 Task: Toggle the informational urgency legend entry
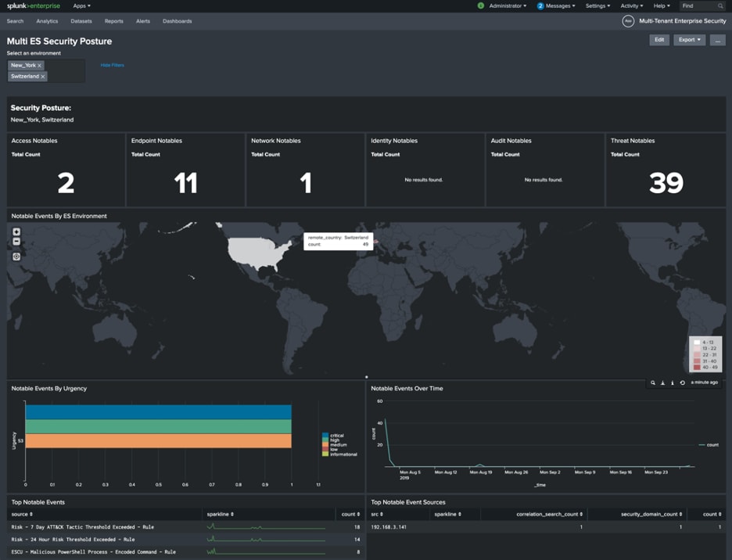[339, 454]
